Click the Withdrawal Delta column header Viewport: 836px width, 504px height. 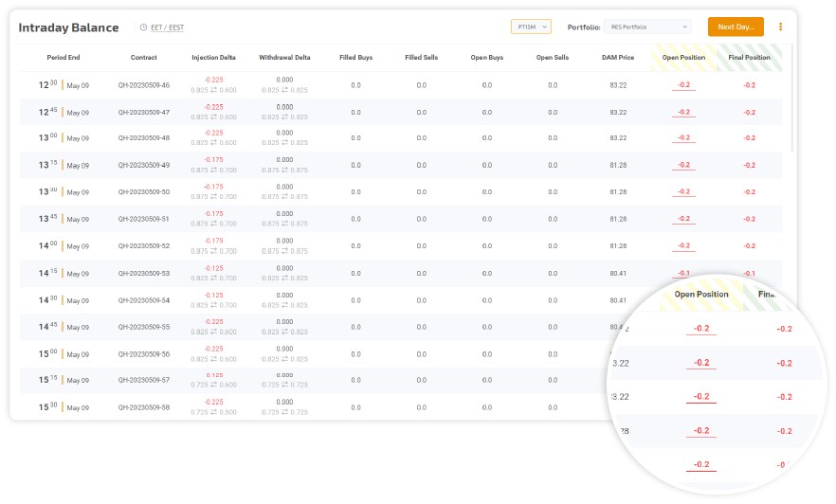tap(284, 58)
